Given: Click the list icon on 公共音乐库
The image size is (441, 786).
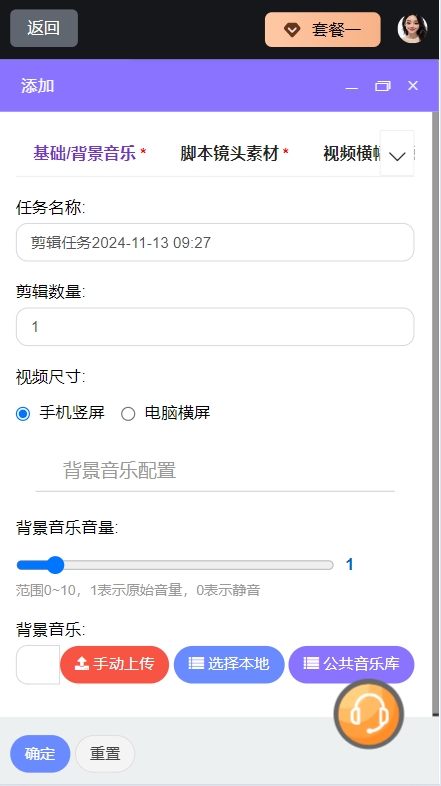Looking at the screenshot, I should coord(311,664).
